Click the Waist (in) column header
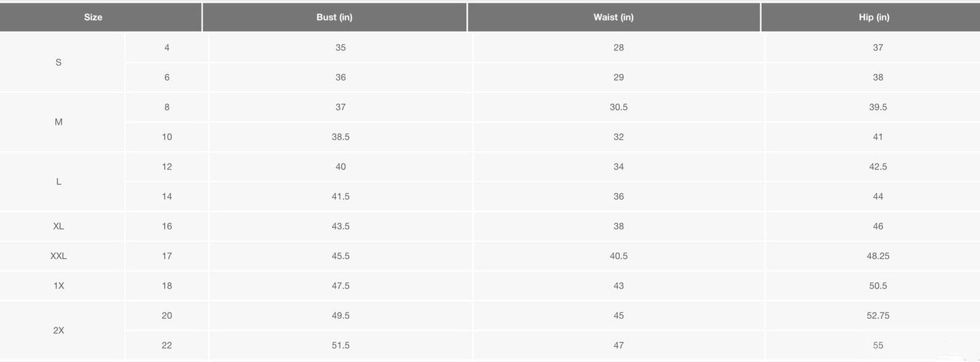Screen dimensions: 980x362 pyautogui.click(x=613, y=18)
